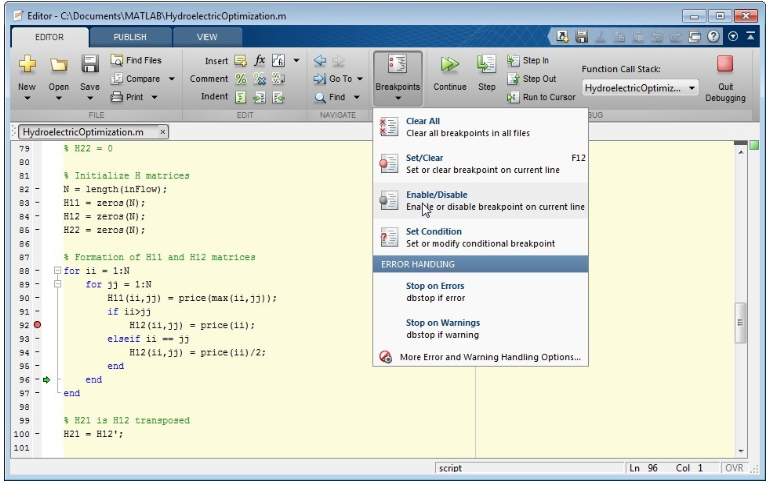Click the Find magnifier button
Screen dimensions: 767x482
(x=330, y=97)
